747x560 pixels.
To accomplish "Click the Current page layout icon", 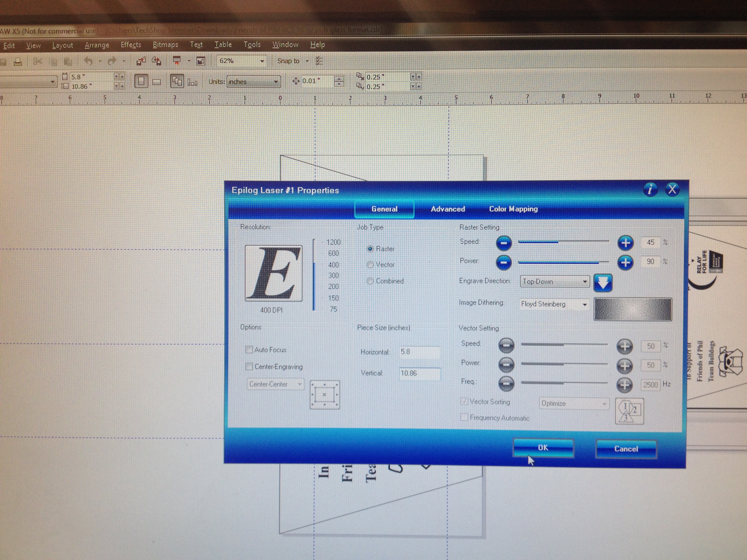I will tap(192, 82).
